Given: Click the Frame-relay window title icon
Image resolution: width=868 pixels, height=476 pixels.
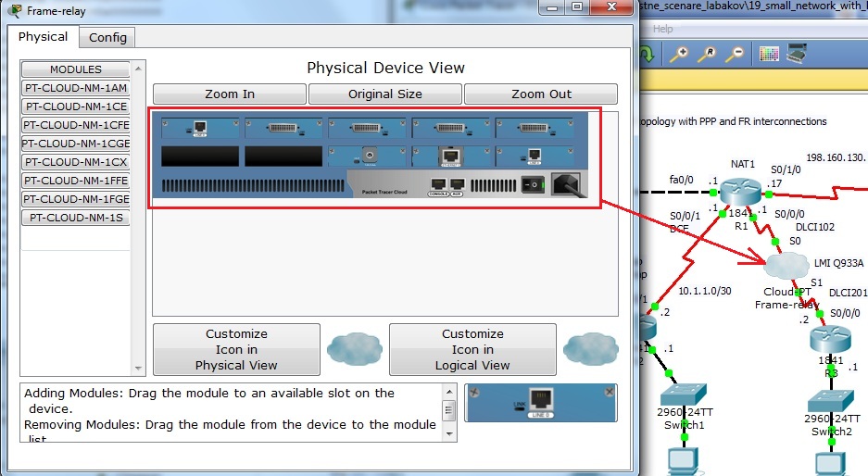Looking at the screenshot, I should 15,10.
